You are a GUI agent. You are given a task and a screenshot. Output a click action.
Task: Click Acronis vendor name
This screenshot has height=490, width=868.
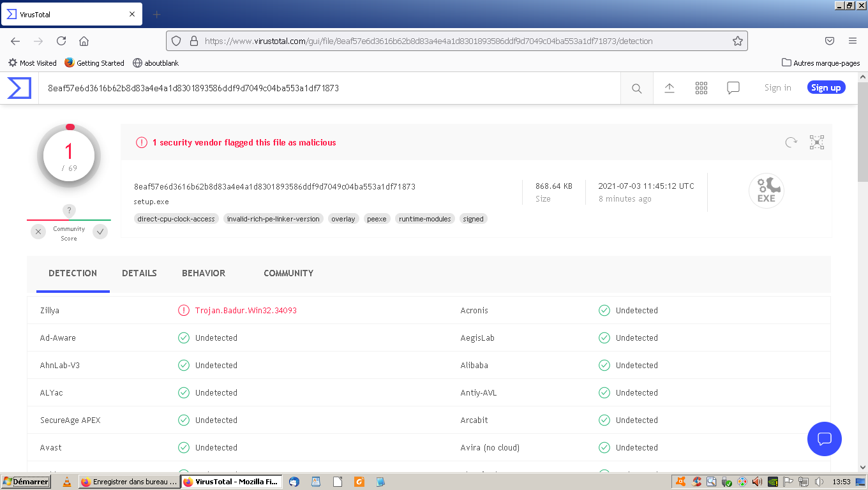coord(474,311)
